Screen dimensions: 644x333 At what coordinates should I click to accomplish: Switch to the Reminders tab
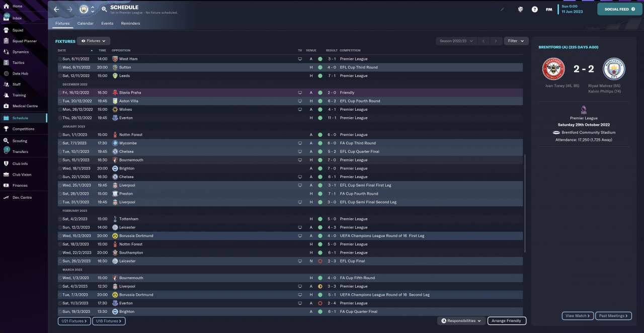tap(131, 24)
